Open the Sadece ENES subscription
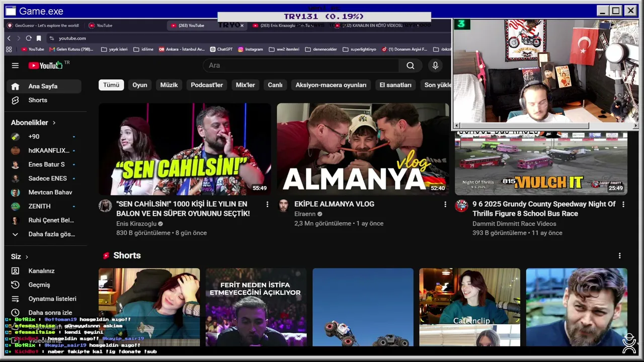This screenshot has width=644, height=362. pyautogui.click(x=44, y=178)
